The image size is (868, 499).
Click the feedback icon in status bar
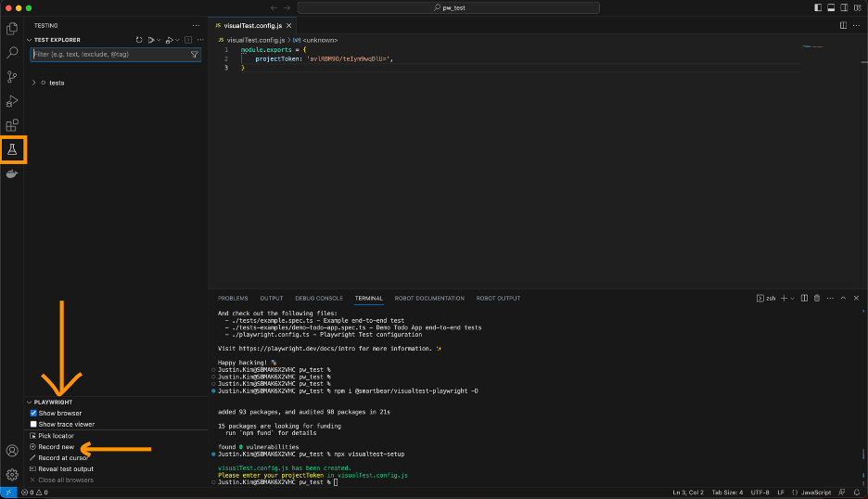842,493
